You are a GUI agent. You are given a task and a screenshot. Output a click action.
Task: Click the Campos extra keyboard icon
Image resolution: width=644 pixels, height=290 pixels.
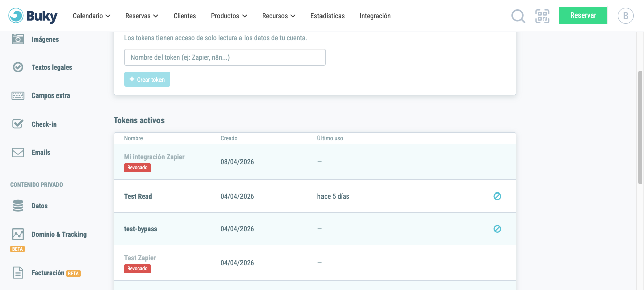pyautogui.click(x=18, y=95)
